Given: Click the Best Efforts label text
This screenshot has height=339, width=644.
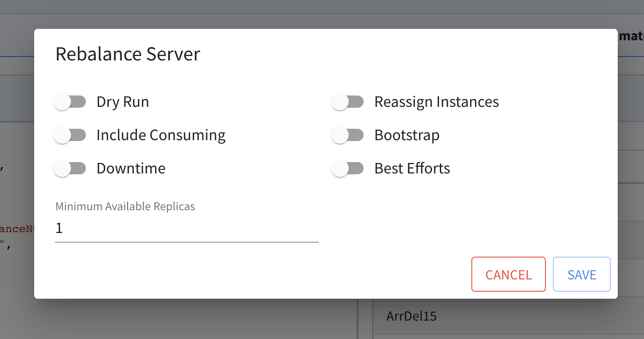Looking at the screenshot, I should pos(412,169).
